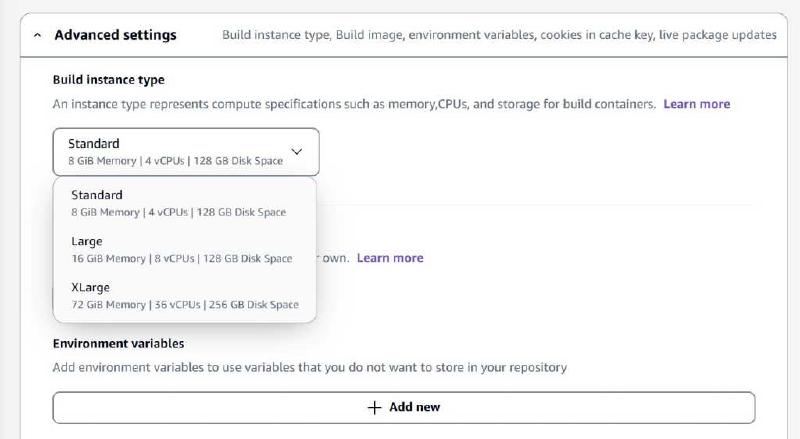Click the Environment variables heading
This screenshot has height=439, width=800.
pyautogui.click(x=118, y=343)
